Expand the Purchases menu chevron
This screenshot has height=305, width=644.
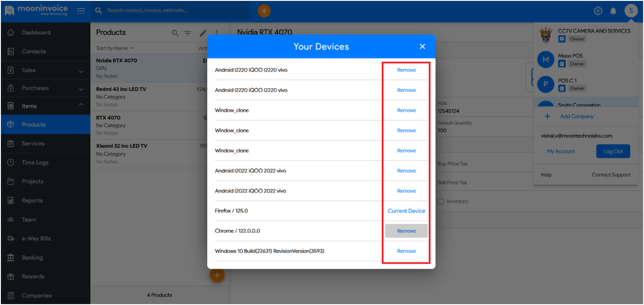pyautogui.click(x=81, y=89)
